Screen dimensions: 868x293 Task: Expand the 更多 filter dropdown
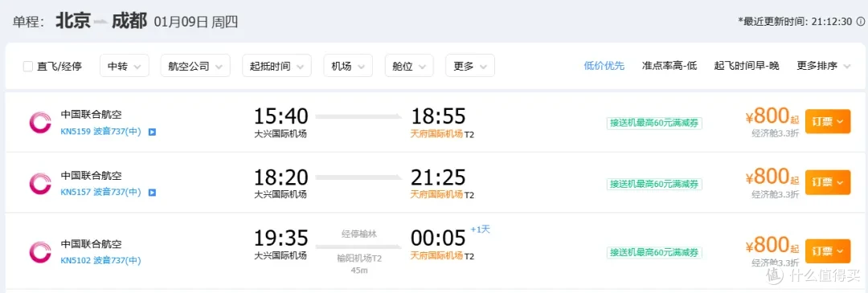click(470, 66)
